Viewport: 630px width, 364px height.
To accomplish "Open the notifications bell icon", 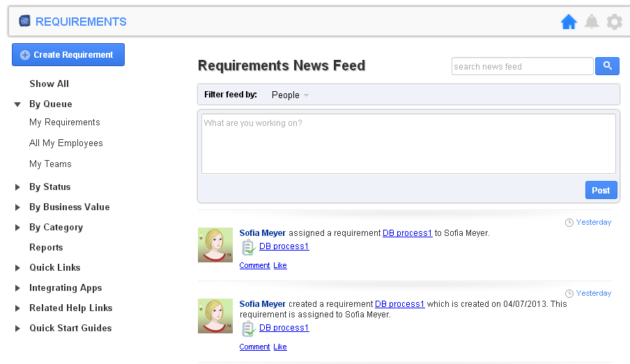I will point(592,22).
